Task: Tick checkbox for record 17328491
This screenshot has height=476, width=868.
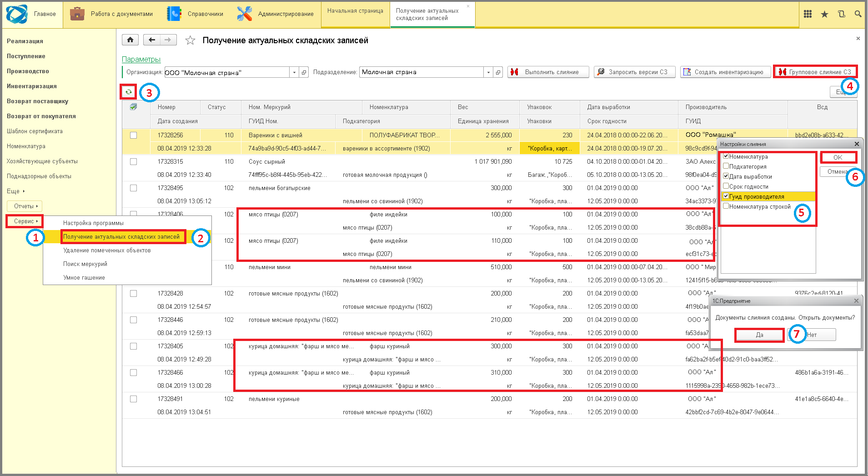Action: coord(133,399)
